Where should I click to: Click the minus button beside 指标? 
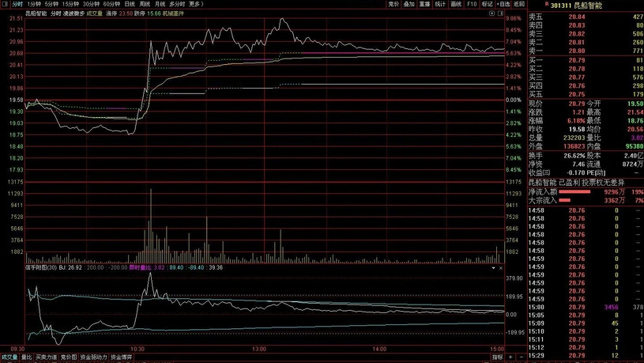click(522, 357)
